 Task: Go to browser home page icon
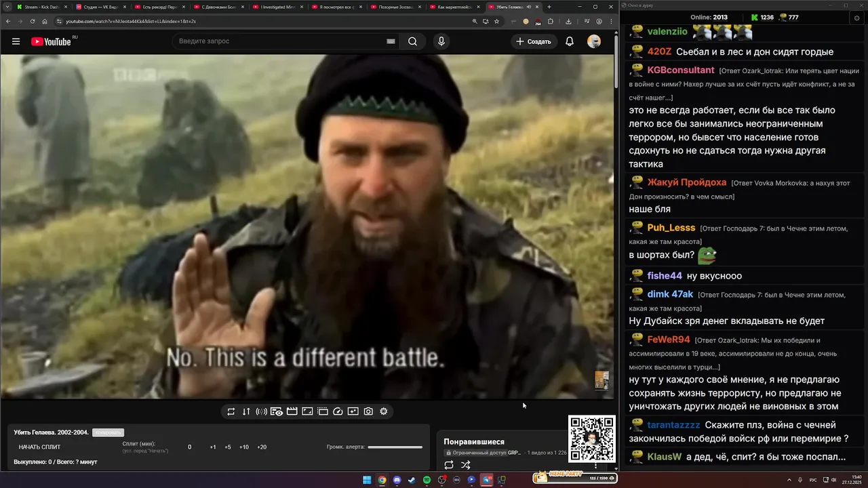45,21
